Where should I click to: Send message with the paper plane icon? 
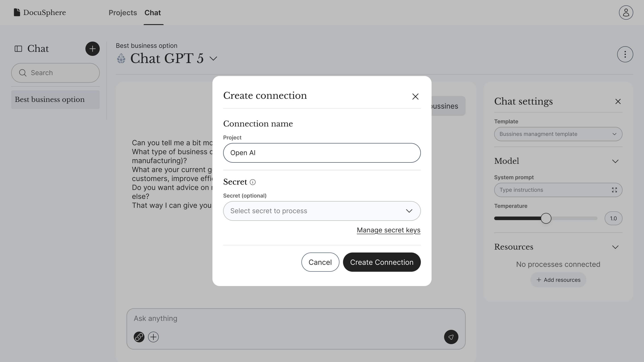point(451,337)
